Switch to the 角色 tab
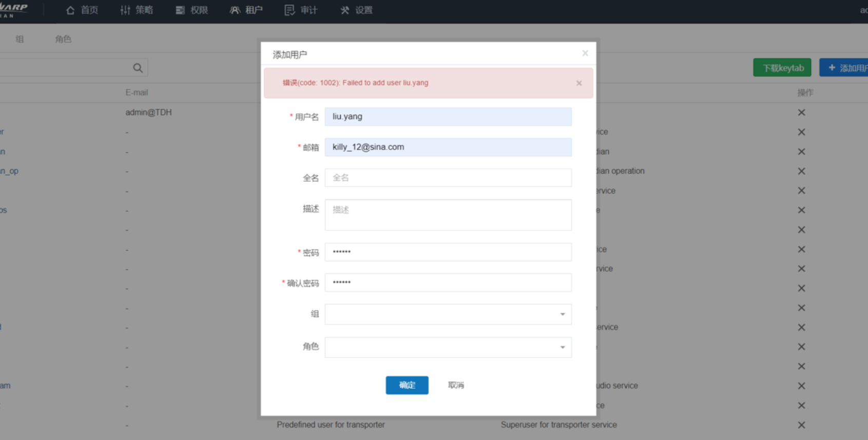This screenshot has height=440, width=868. click(x=63, y=39)
